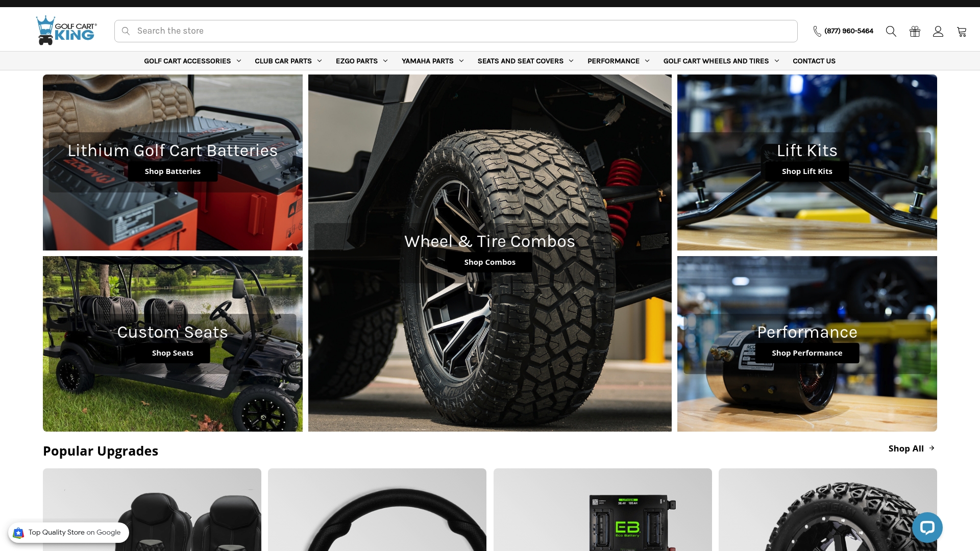Click the Shop Performance button
Image resolution: width=980 pixels, height=551 pixels.
click(807, 353)
